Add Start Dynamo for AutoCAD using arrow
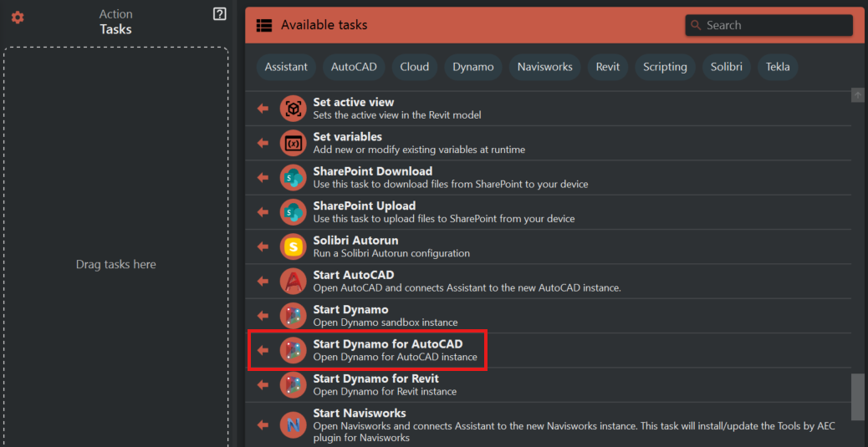Screen dimensions: 868x447 coord(263,350)
